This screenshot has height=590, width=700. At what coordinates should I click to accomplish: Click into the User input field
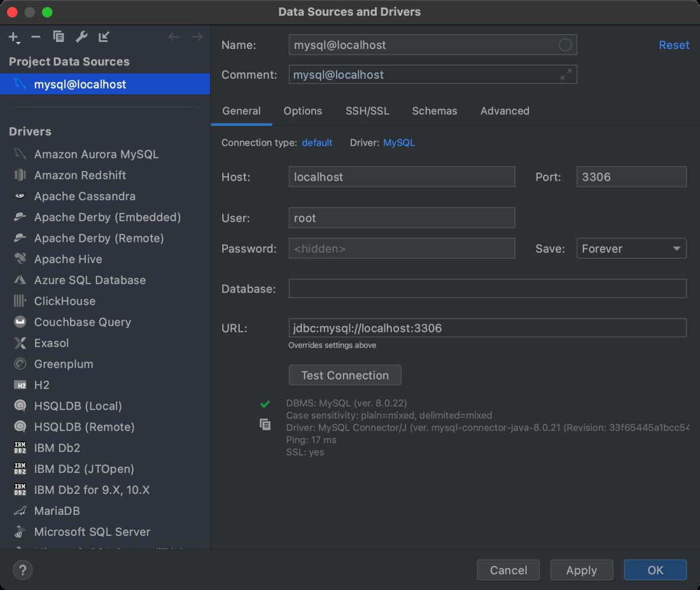click(x=402, y=217)
